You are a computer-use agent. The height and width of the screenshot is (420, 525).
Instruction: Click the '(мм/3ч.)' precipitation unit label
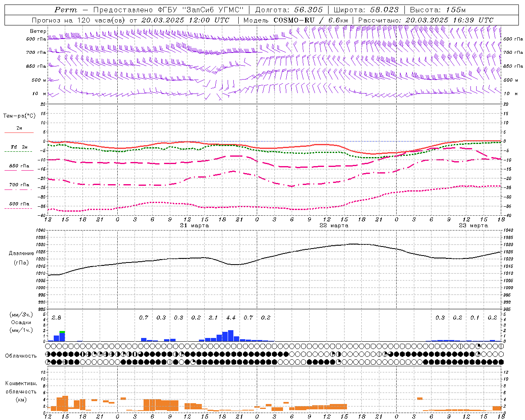tap(21, 315)
